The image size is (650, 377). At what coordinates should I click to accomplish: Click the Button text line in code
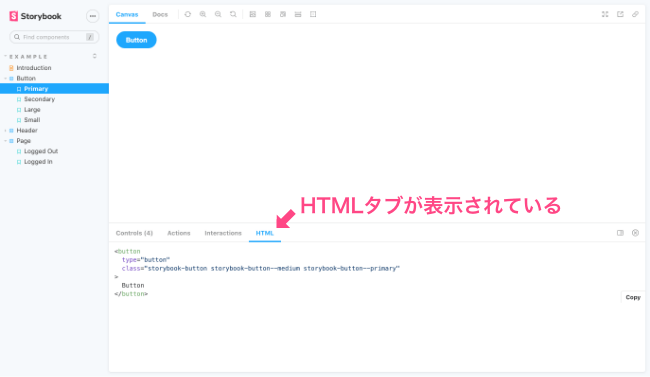point(133,285)
